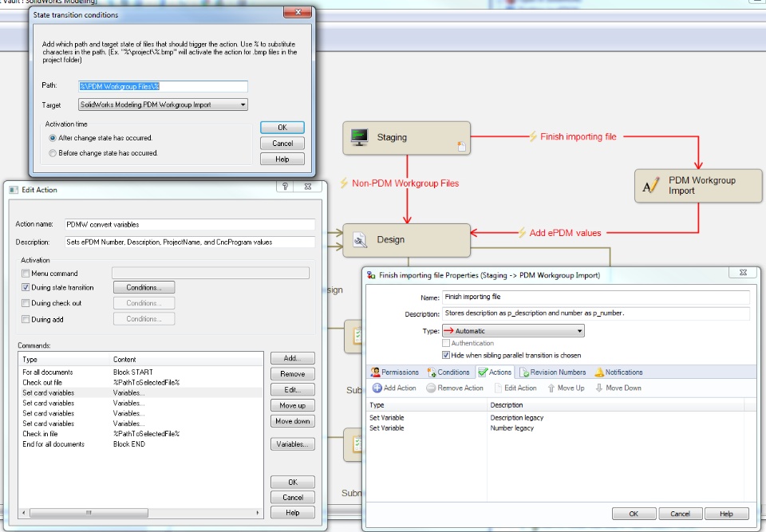766x532 pixels.
Task: Click OK in State transition conditions dialog
Action: pos(282,128)
